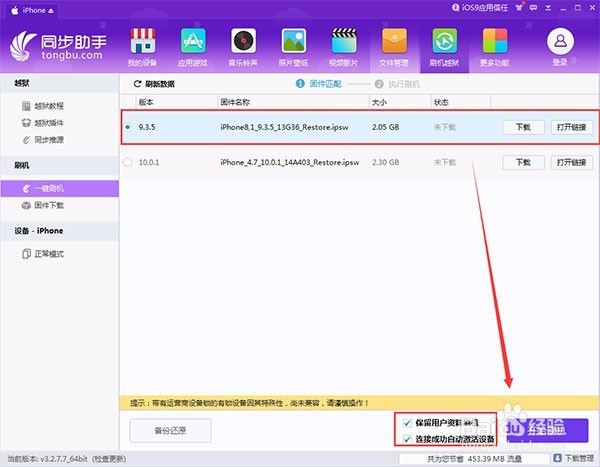Click the 登录 user avatar icon

(560, 41)
